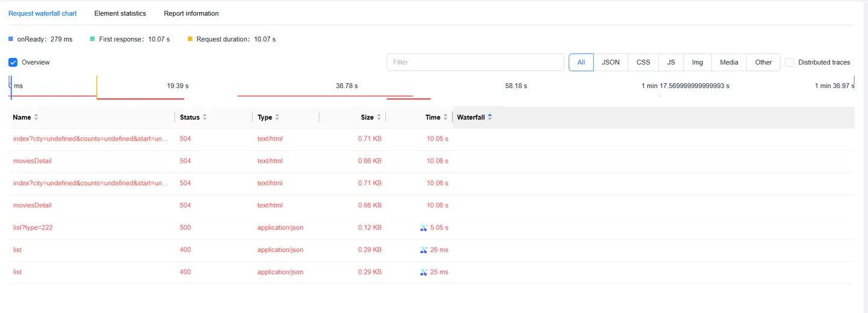This screenshot has width=868, height=313.
Task: Focus the Filter text field
Action: [x=475, y=62]
